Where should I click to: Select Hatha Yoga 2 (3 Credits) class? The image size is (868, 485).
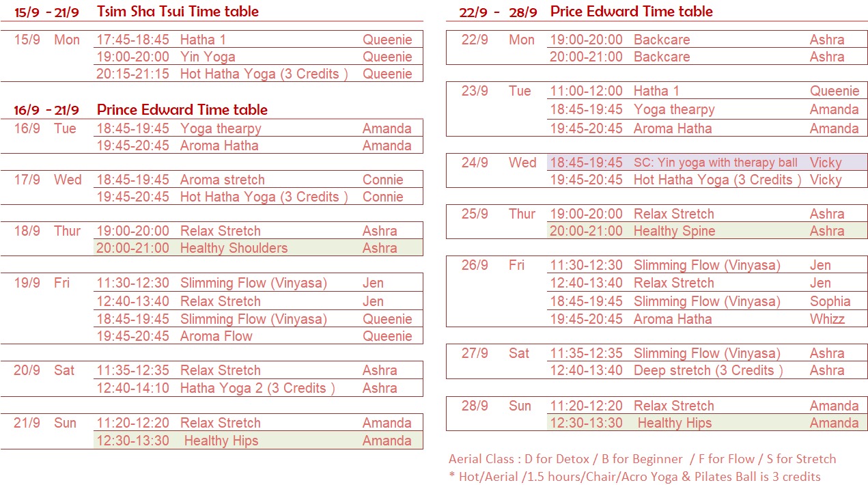coord(258,388)
